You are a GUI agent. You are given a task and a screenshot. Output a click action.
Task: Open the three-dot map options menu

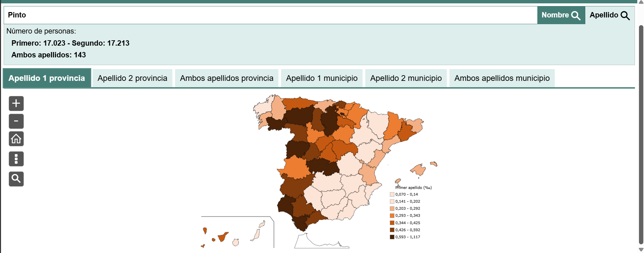coord(16,159)
